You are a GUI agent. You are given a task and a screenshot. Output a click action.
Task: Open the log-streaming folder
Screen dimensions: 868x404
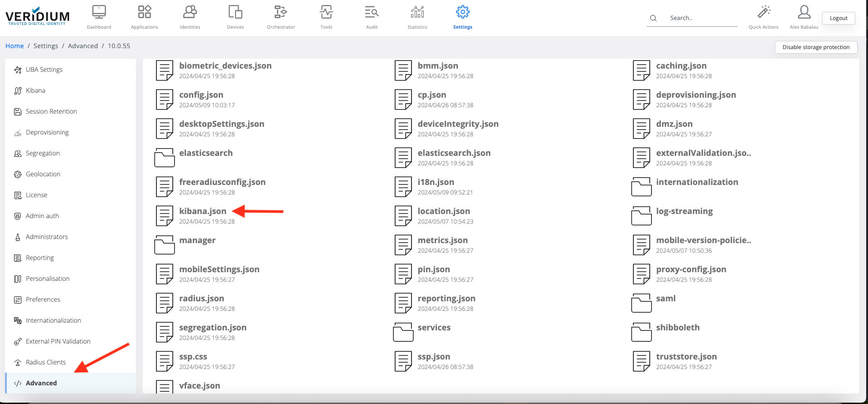tap(684, 211)
